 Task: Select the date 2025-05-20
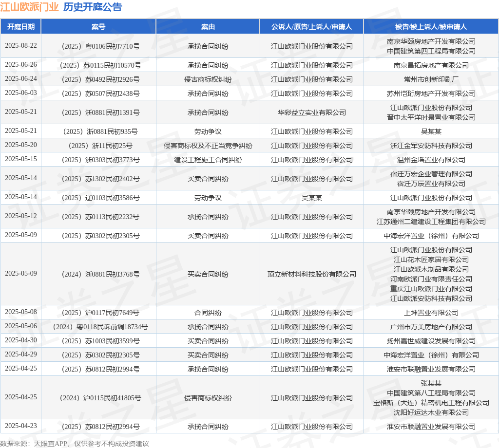[21, 145]
